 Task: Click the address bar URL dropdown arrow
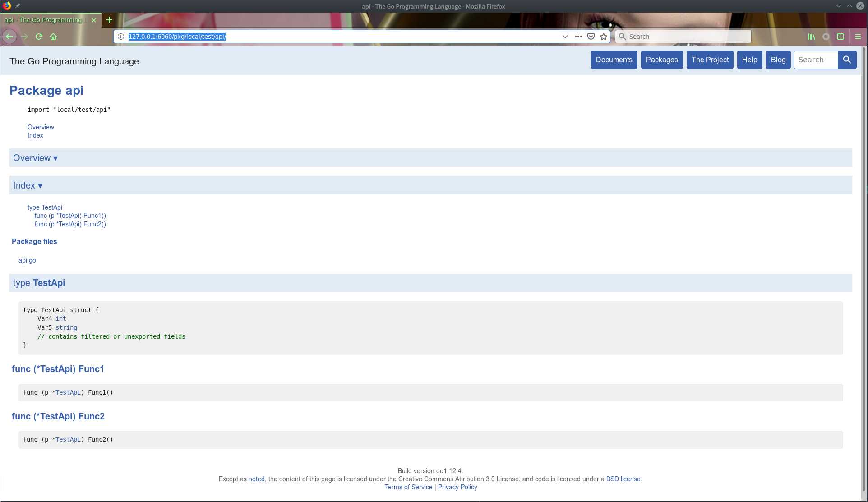[x=564, y=37]
